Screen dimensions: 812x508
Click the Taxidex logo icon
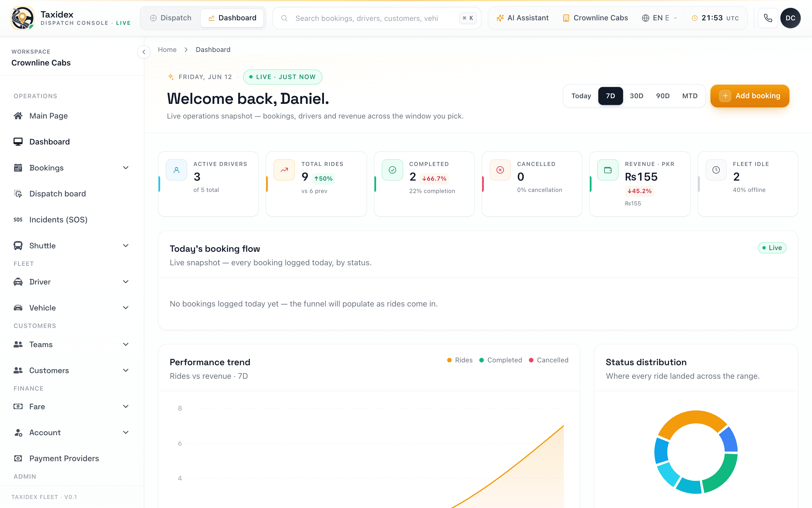pyautogui.click(x=22, y=18)
